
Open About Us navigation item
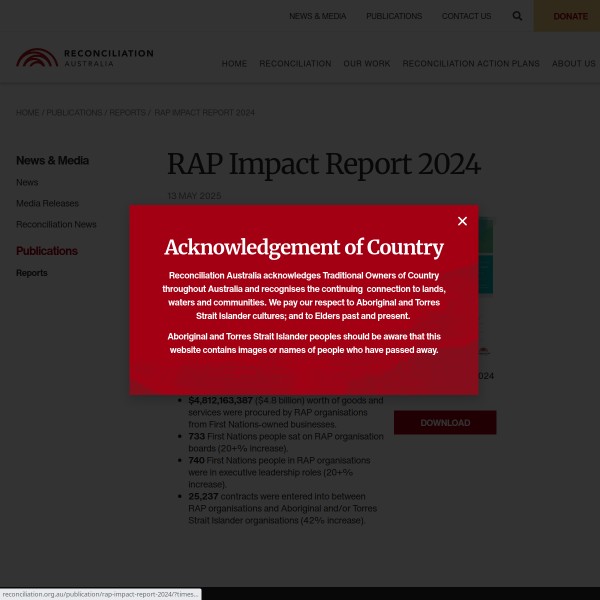573,63
